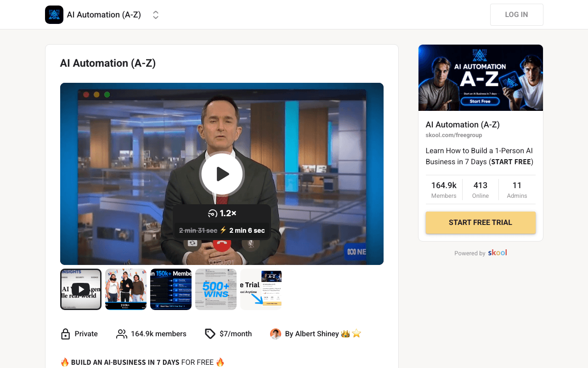Click the members people icon
This screenshot has height=368, width=588.
pyautogui.click(x=122, y=334)
